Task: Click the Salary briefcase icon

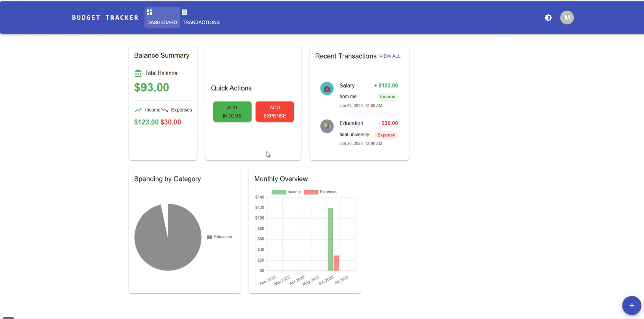Action: [327, 89]
